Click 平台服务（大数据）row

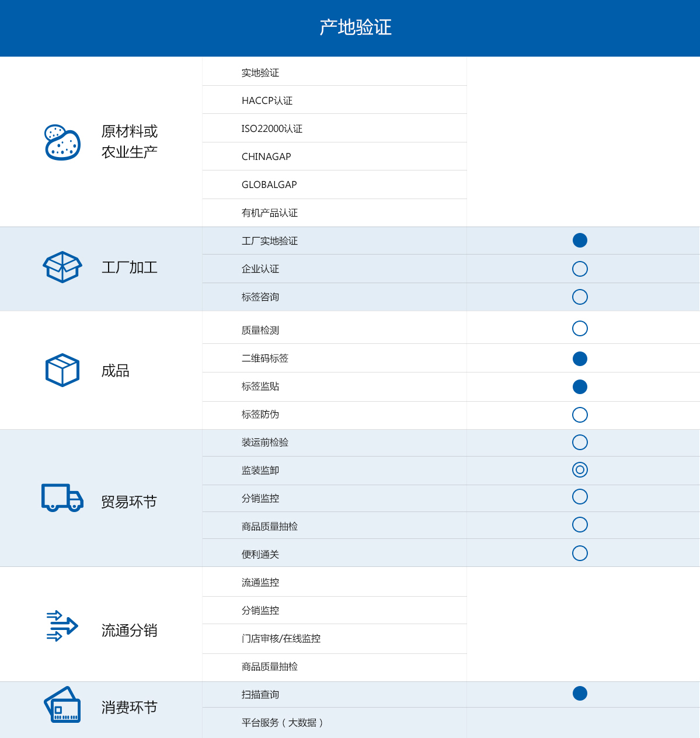tap(283, 722)
